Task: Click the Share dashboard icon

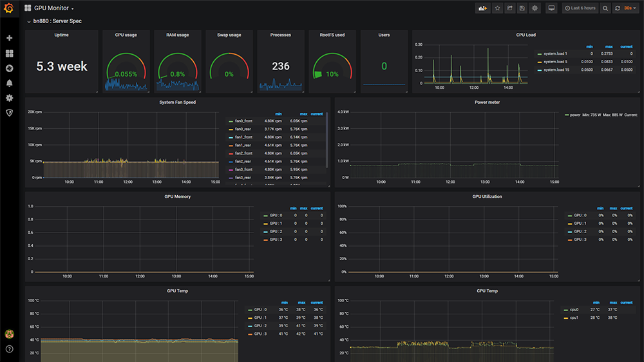Action: (509, 8)
